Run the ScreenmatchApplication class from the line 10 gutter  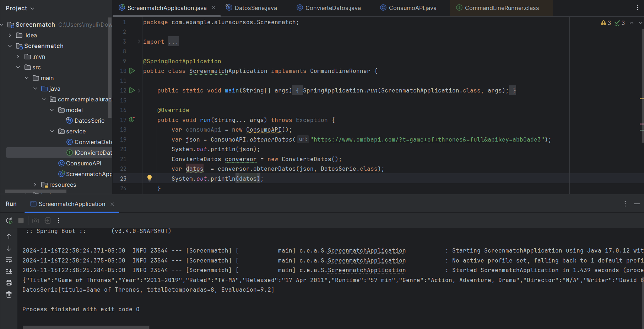[x=132, y=71]
